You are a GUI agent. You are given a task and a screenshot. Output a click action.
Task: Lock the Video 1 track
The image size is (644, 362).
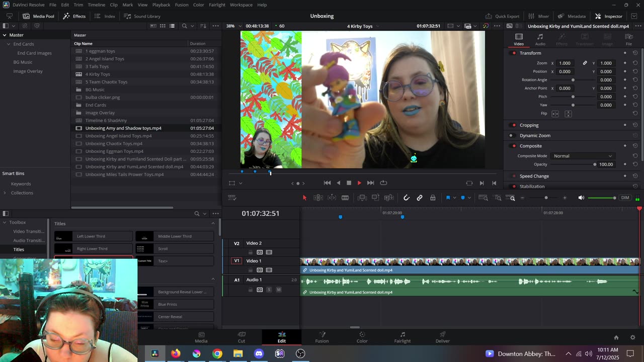251,270
